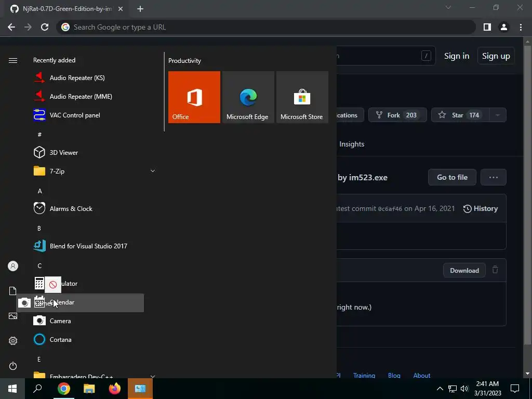Viewport: 532px width, 399px height.
Task: Click Go to file button
Action: [452, 177]
